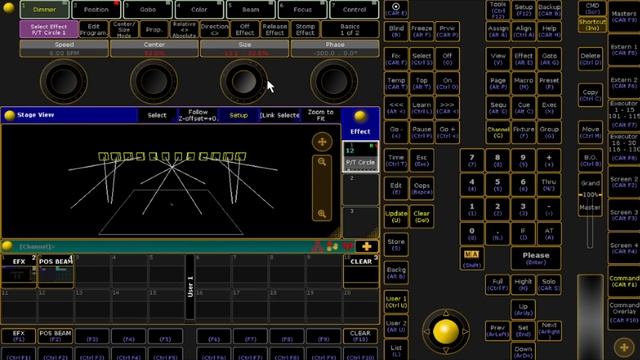Toggle the Blind key
The image size is (640, 360).
(x=396, y=31)
